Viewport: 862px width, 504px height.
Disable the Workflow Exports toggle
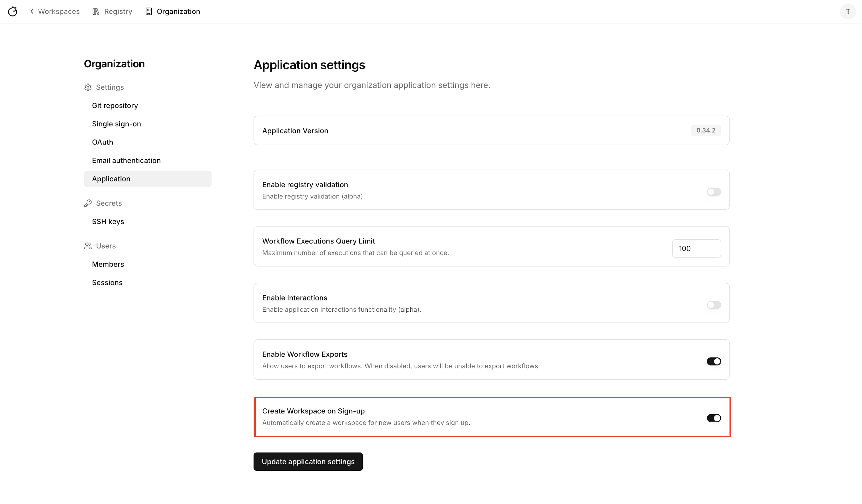[x=713, y=362]
